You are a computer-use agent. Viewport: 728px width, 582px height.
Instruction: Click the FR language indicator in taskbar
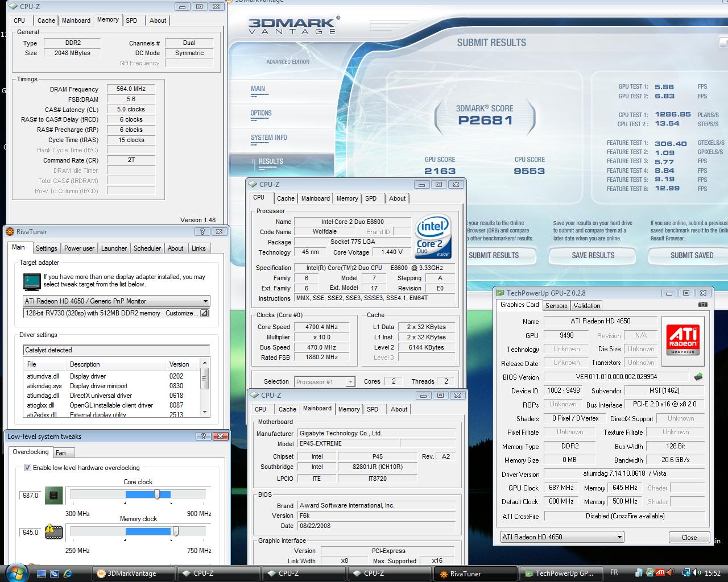(614, 573)
